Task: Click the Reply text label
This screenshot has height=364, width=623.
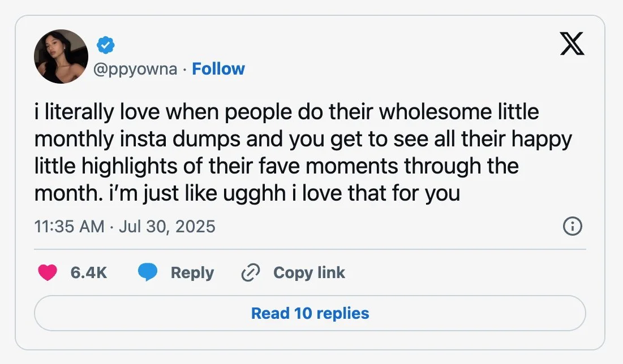Action: [x=192, y=272]
